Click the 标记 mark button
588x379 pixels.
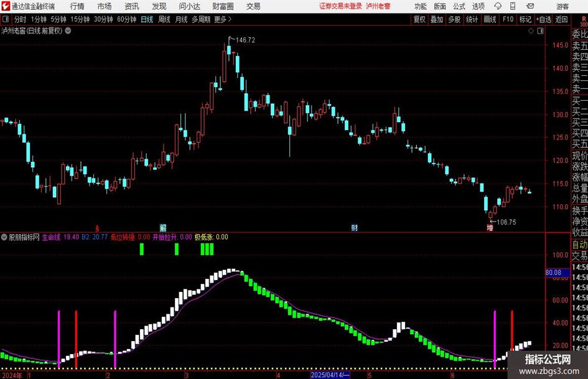click(525, 19)
